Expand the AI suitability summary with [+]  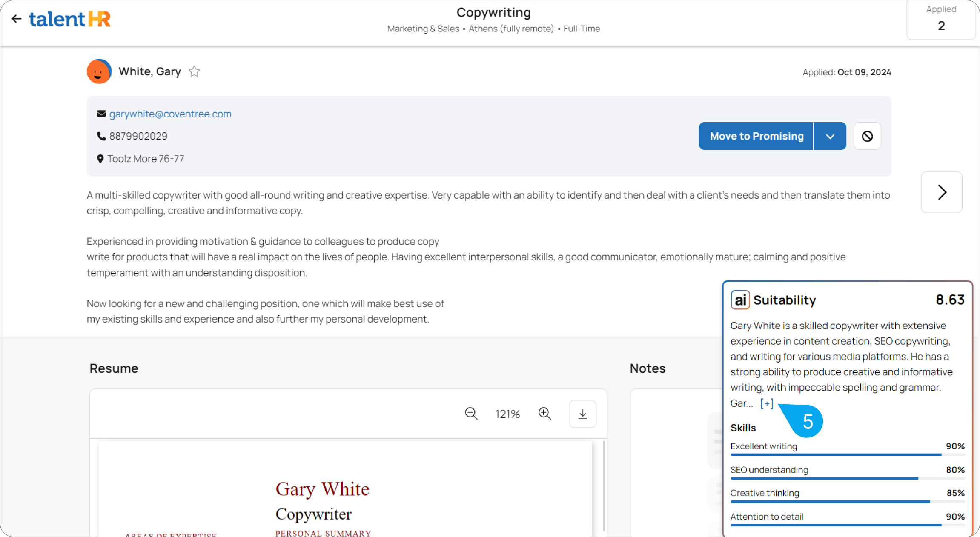point(766,403)
